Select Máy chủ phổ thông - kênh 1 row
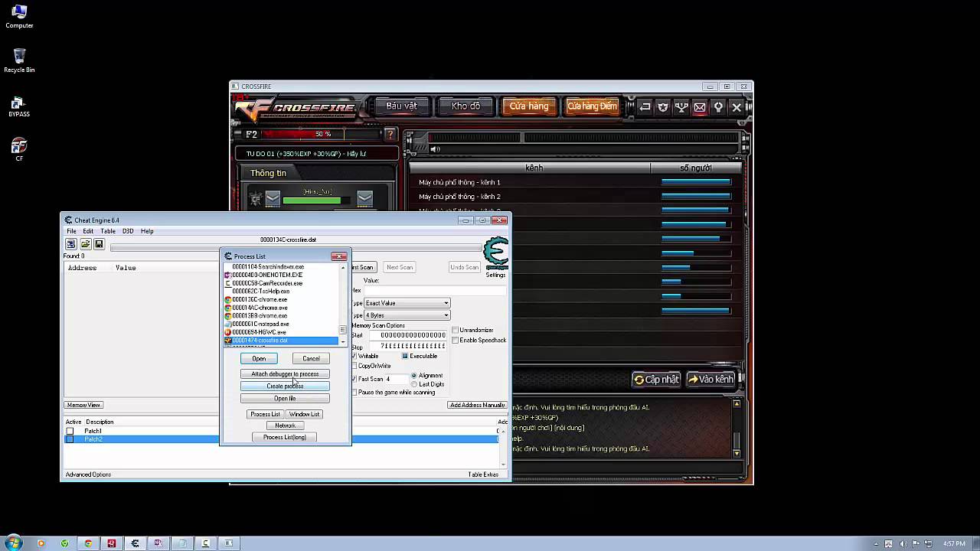 [x=575, y=182]
